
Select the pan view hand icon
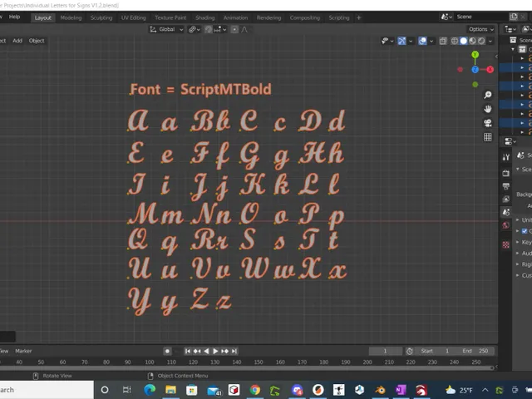(488, 109)
